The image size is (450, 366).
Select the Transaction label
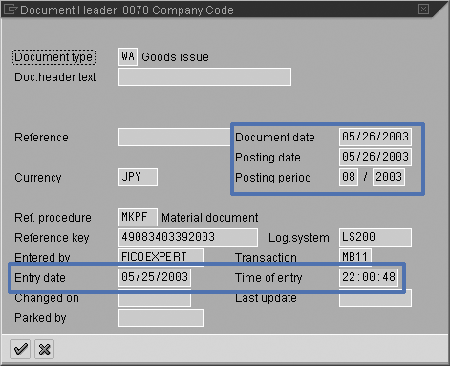pyautogui.click(x=266, y=258)
